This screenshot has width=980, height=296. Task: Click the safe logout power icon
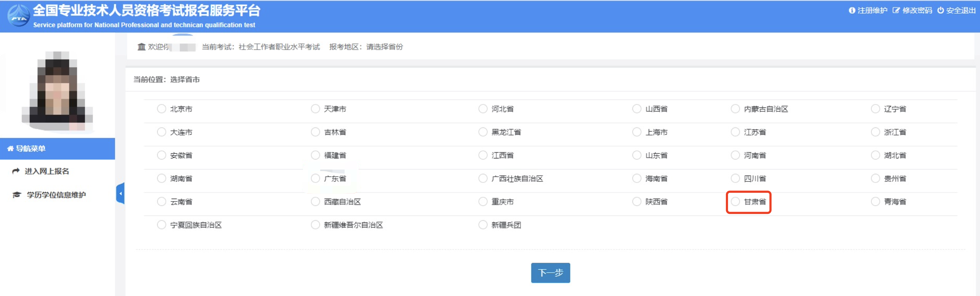[x=941, y=10]
